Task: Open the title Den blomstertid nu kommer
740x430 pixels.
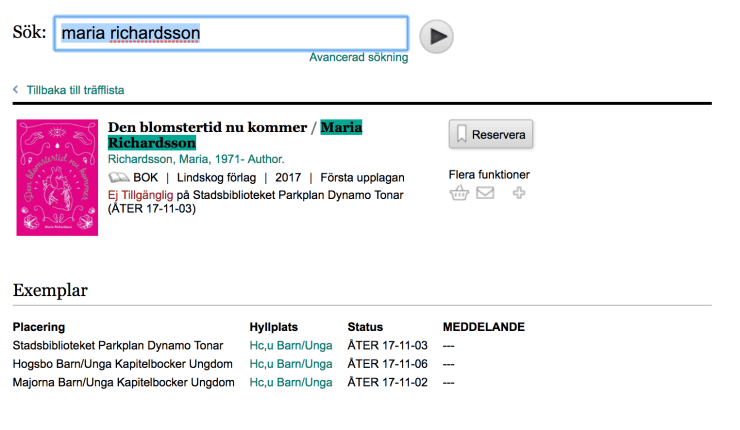Action: (x=207, y=127)
